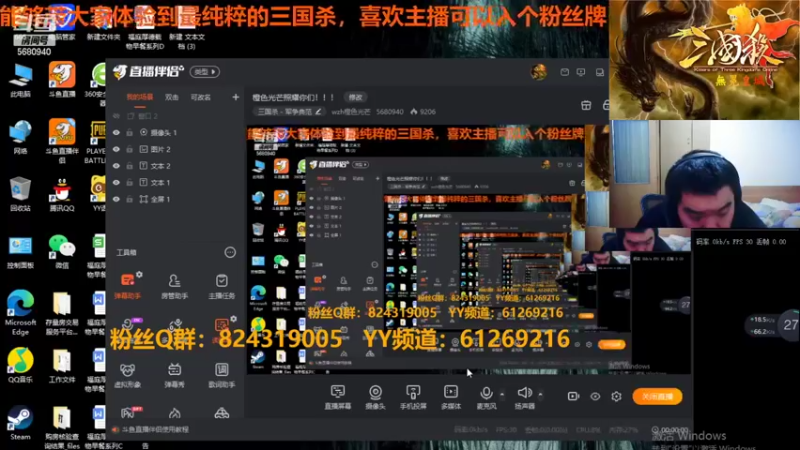Screen dimensions: 800x450
Task: Open settings gear beside 弹幕助手 icon
Action: click(139, 274)
